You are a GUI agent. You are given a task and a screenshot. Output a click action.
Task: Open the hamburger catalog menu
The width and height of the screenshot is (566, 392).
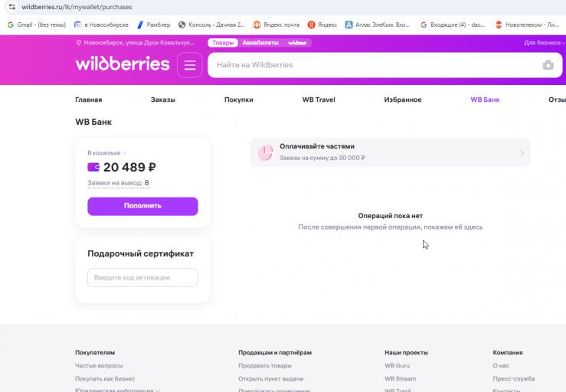189,65
